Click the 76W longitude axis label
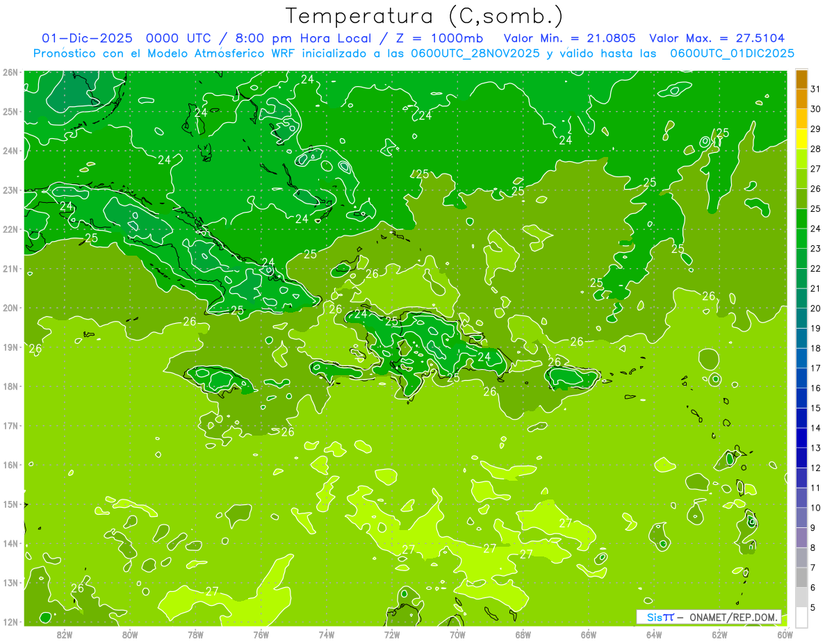The image size is (834, 644). [261, 634]
